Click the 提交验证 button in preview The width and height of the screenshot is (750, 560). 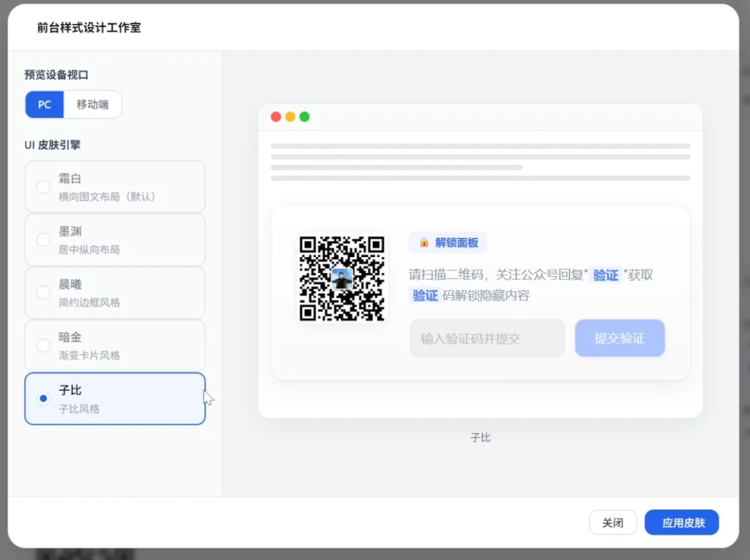point(620,338)
